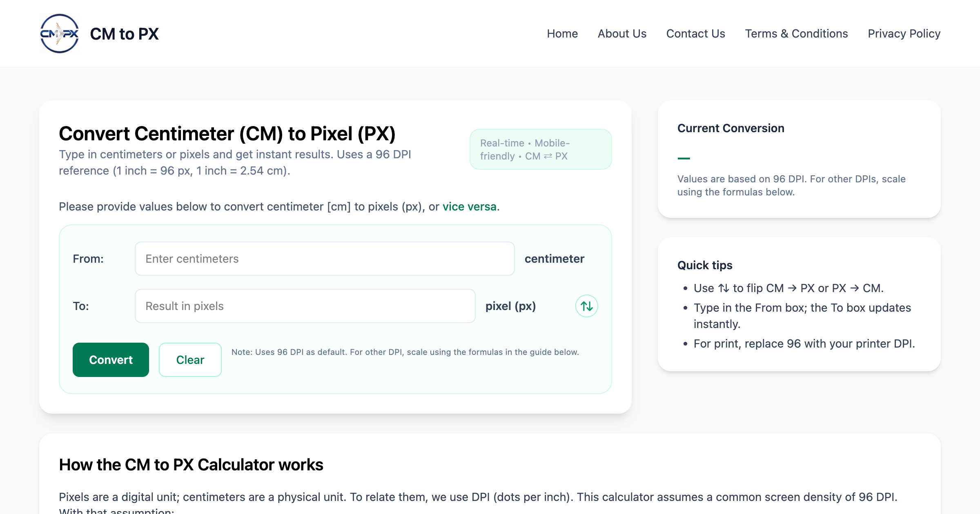Open the Terms & Conditions page
980x514 pixels.
[x=796, y=33]
